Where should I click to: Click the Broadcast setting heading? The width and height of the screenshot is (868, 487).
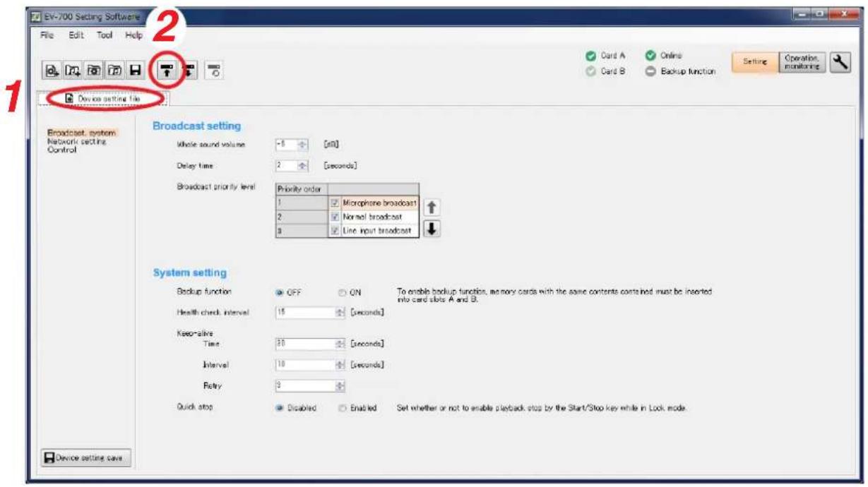pos(197,126)
